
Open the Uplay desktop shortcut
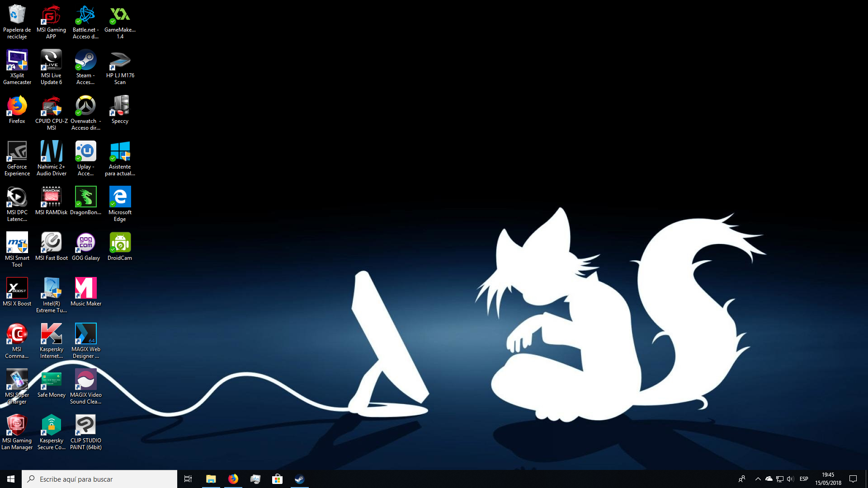pos(85,159)
